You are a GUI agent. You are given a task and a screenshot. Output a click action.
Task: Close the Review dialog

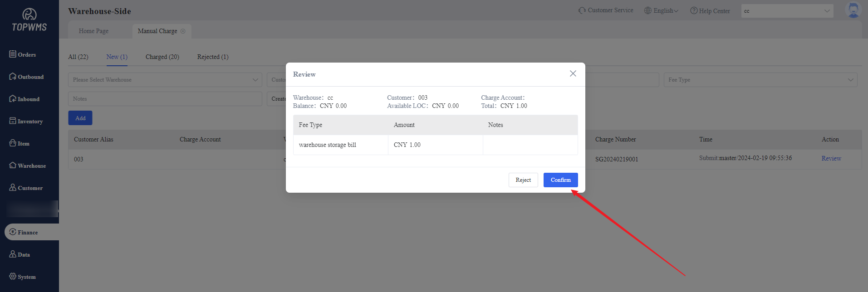point(573,73)
